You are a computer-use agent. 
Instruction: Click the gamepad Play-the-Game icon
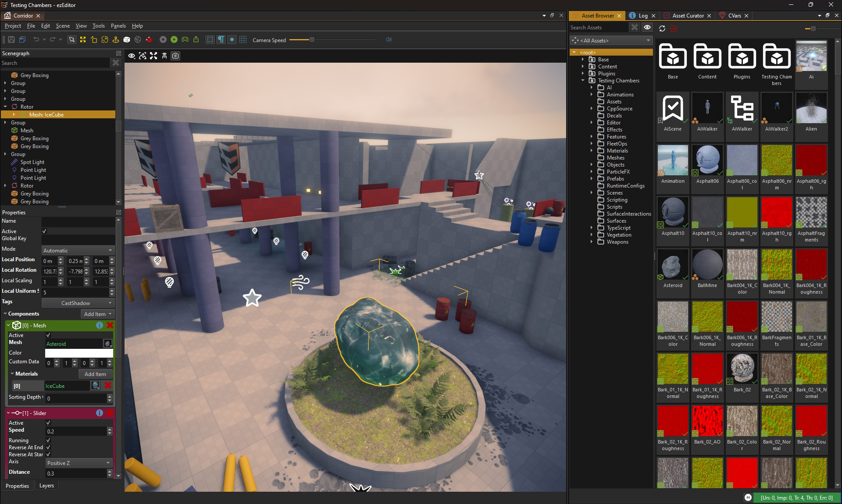click(185, 40)
